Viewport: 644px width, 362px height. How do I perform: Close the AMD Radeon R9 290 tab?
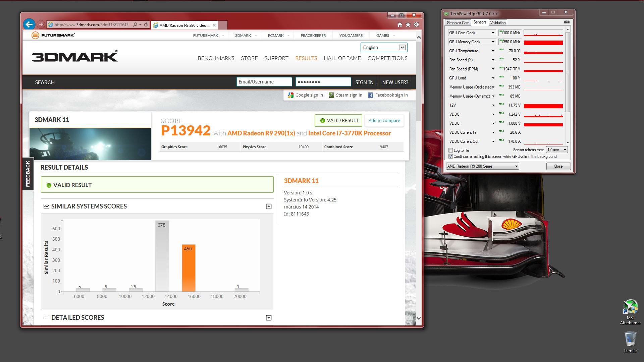point(214,25)
